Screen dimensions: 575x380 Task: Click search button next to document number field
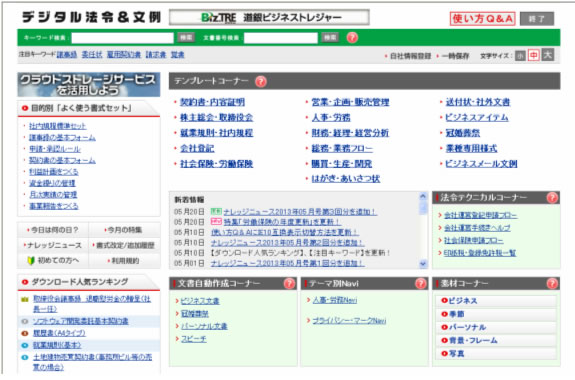(x=330, y=37)
